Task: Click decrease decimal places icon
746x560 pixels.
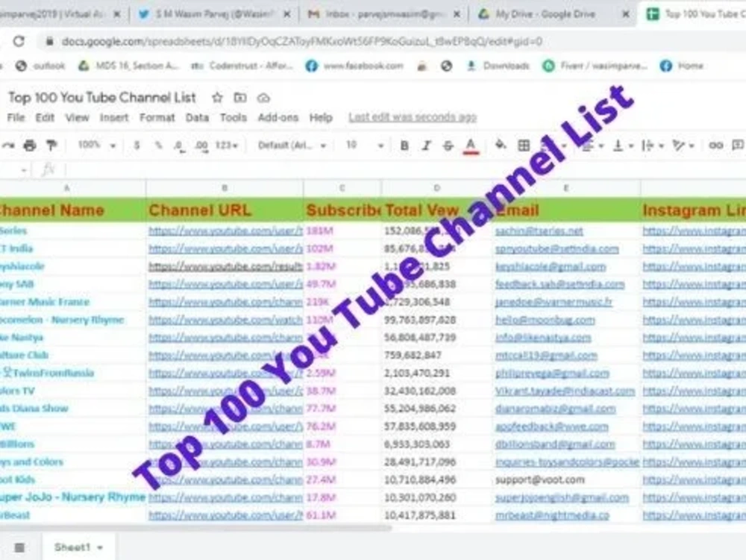Action: (x=179, y=146)
